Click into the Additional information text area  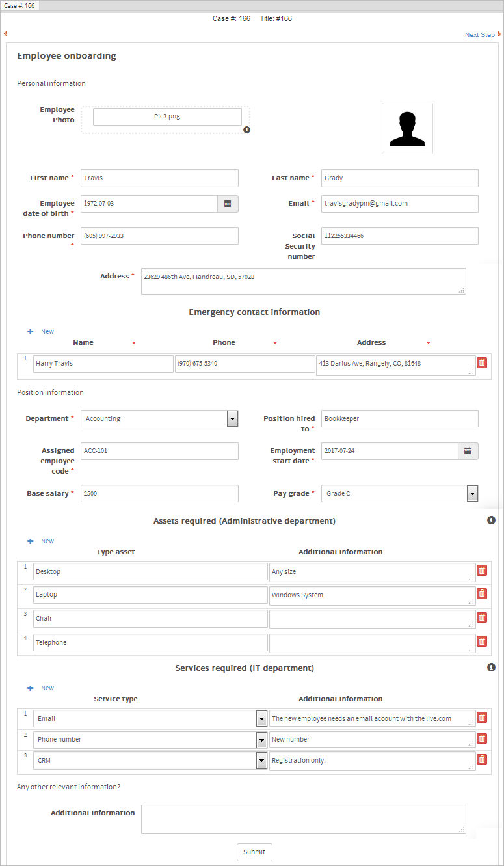303,819
